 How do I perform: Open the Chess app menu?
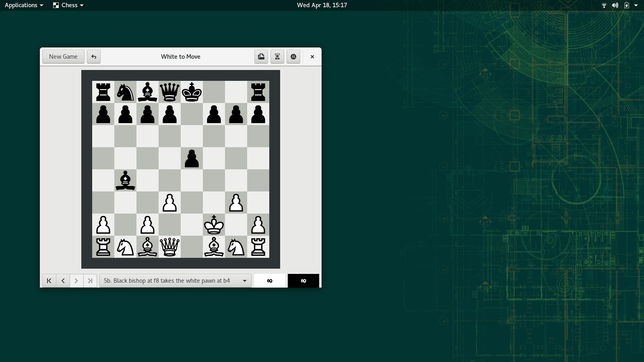pos(68,5)
